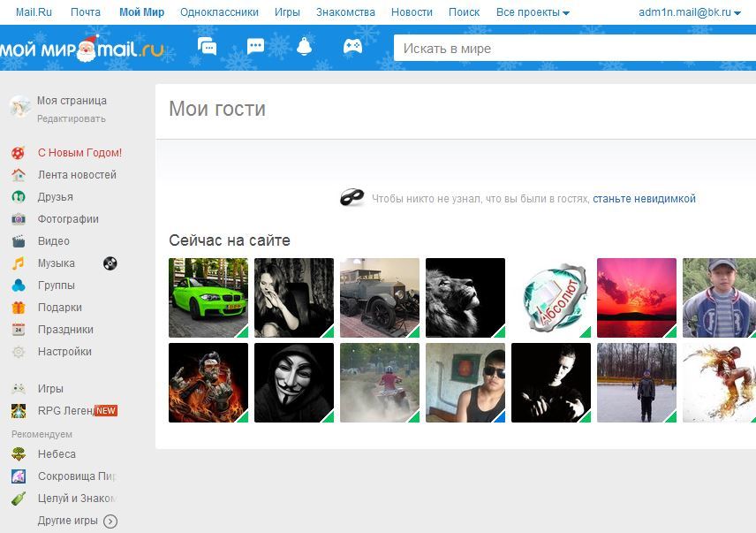
Task: Open the messages chat icon in header
Action: (207, 47)
